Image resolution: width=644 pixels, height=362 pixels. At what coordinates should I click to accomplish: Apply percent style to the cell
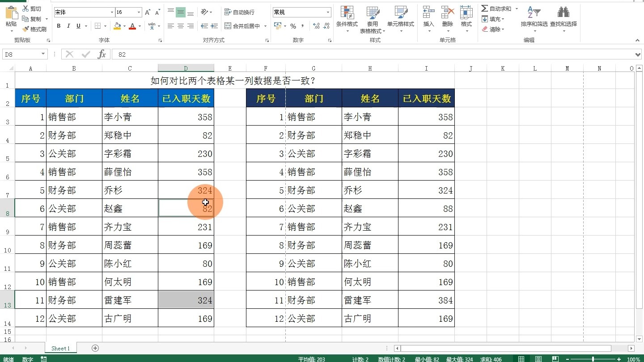coord(293,26)
